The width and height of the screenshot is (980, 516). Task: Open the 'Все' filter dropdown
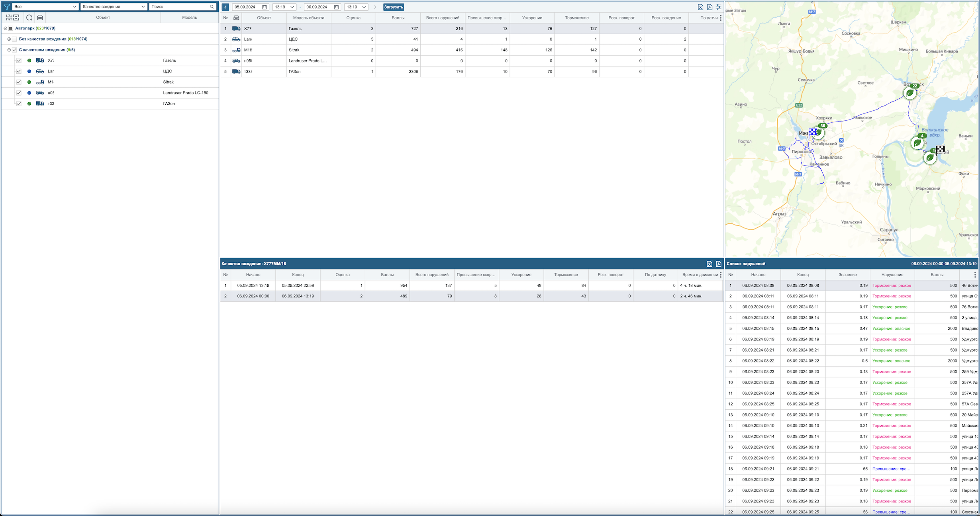point(45,7)
